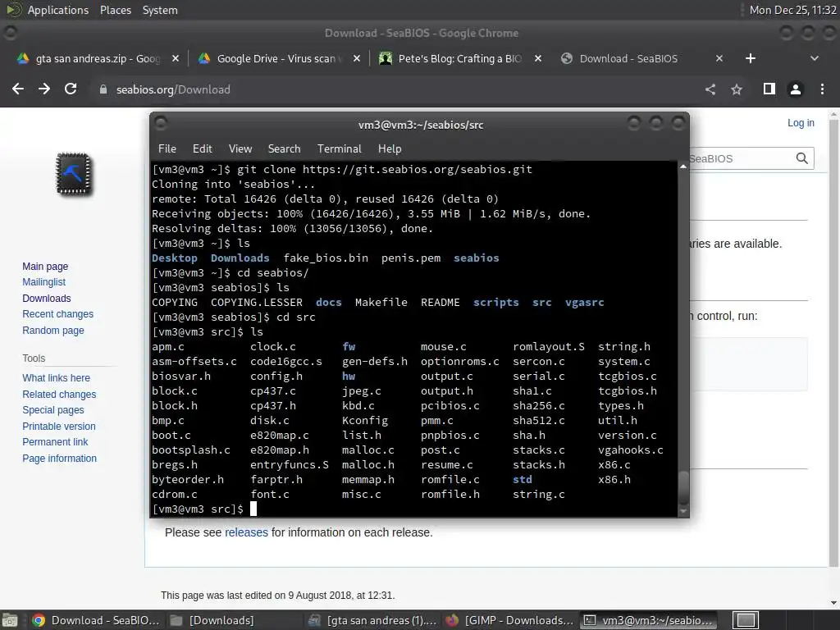Click the panel clock date

(x=793, y=10)
